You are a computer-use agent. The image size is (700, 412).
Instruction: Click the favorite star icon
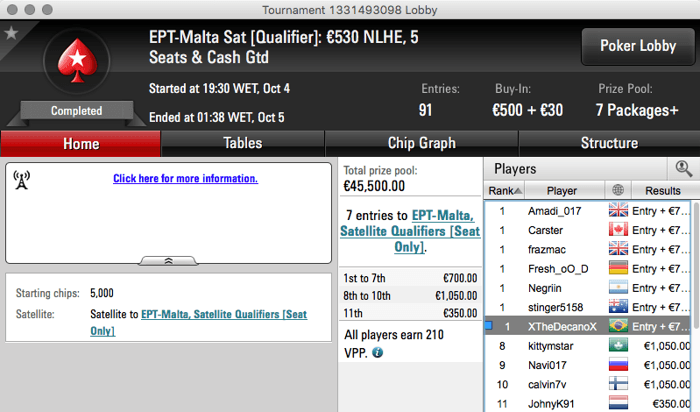(x=11, y=33)
